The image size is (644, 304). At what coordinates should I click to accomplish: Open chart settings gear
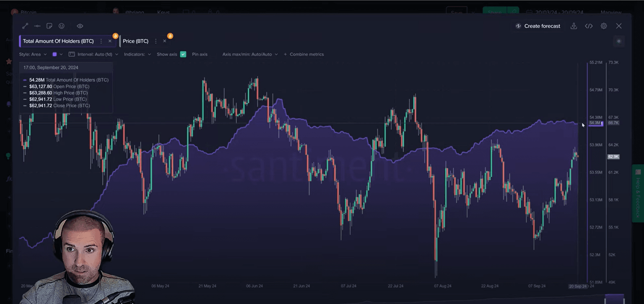click(604, 26)
